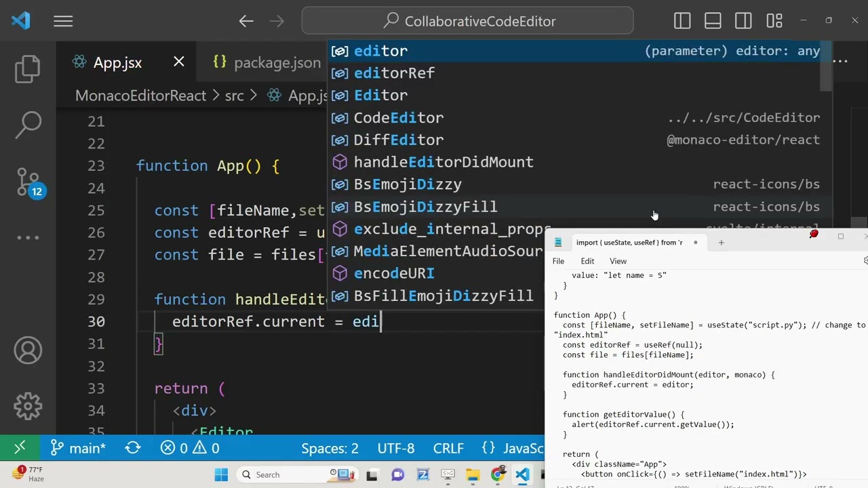Click 'editorRef.current = editor;' in Notepad

point(632,385)
